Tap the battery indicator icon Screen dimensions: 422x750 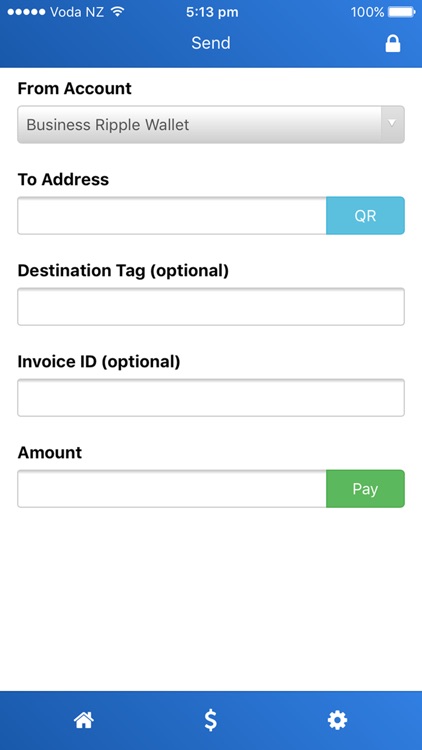(x=401, y=12)
